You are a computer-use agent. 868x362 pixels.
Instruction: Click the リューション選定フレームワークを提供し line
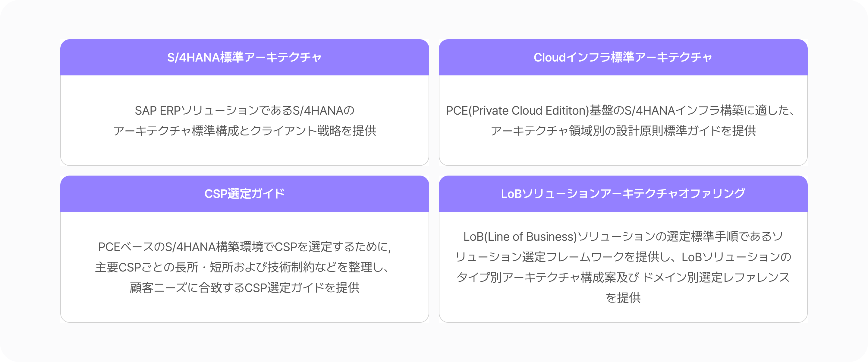click(566, 257)
